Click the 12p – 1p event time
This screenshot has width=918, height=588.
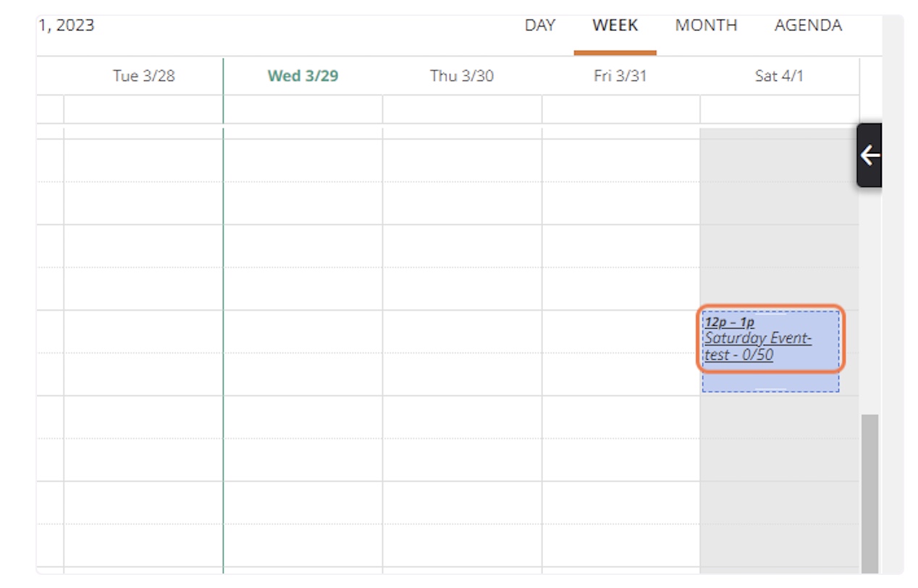[729, 322]
